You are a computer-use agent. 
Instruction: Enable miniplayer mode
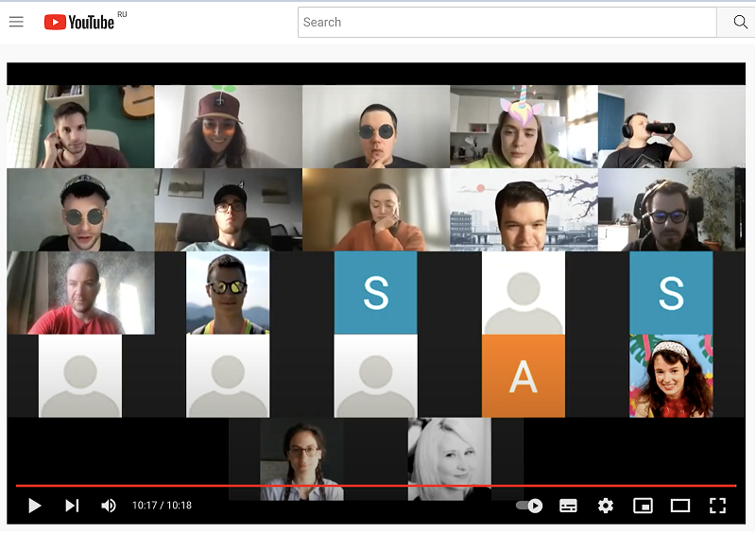coord(643,506)
